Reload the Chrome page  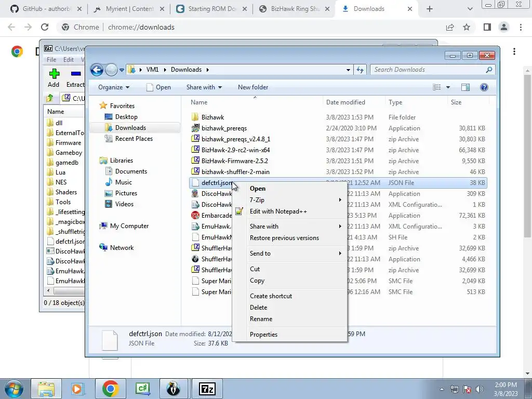(45, 27)
